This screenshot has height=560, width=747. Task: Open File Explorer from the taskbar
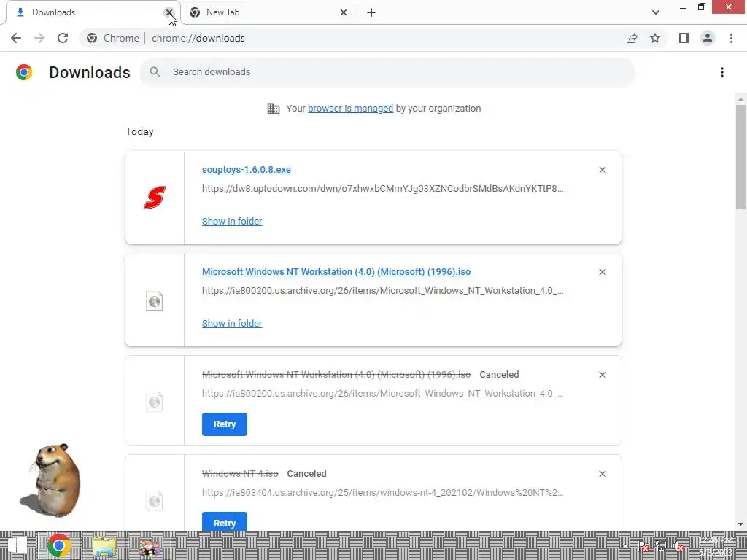[104, 545]
